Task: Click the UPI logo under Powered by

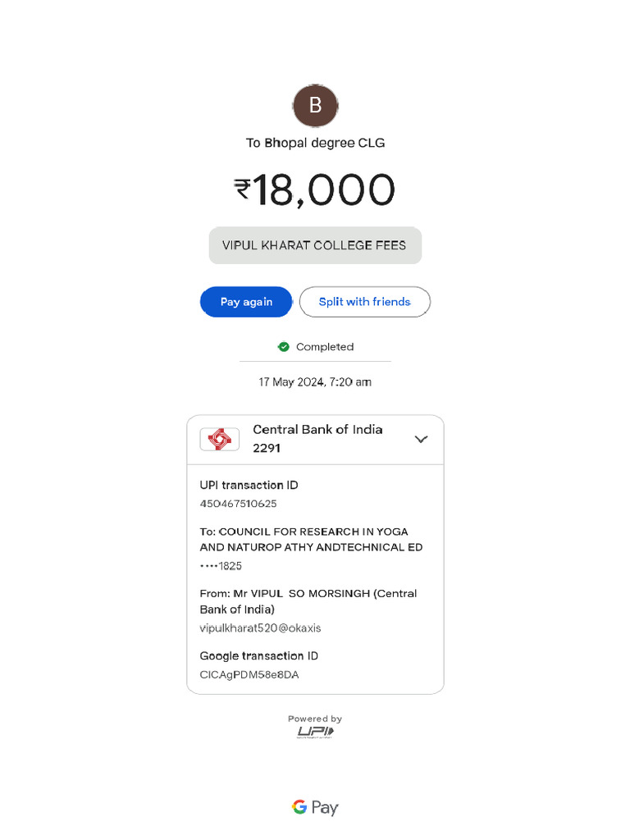Action: (315, 731)
